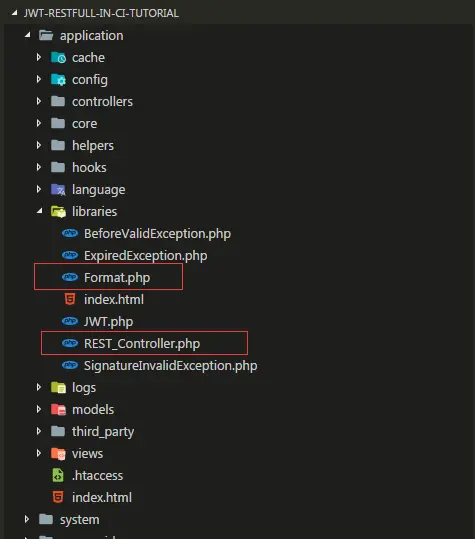Select the third_party folder
Screen dimensions: 475x539
[x=103, y=431]
